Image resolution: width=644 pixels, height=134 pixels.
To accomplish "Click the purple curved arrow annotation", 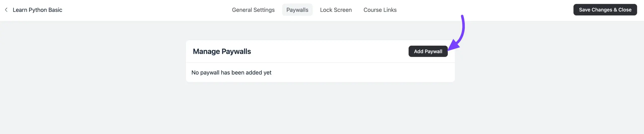I will pos(462,30).
